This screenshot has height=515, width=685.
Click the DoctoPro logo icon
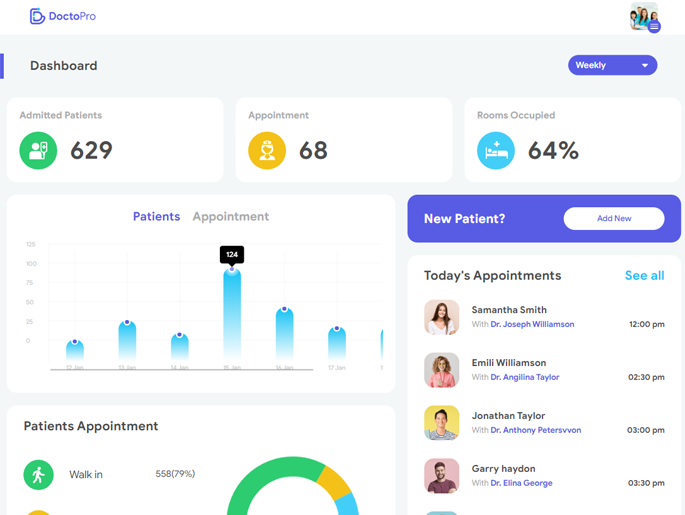pos(37,16)
